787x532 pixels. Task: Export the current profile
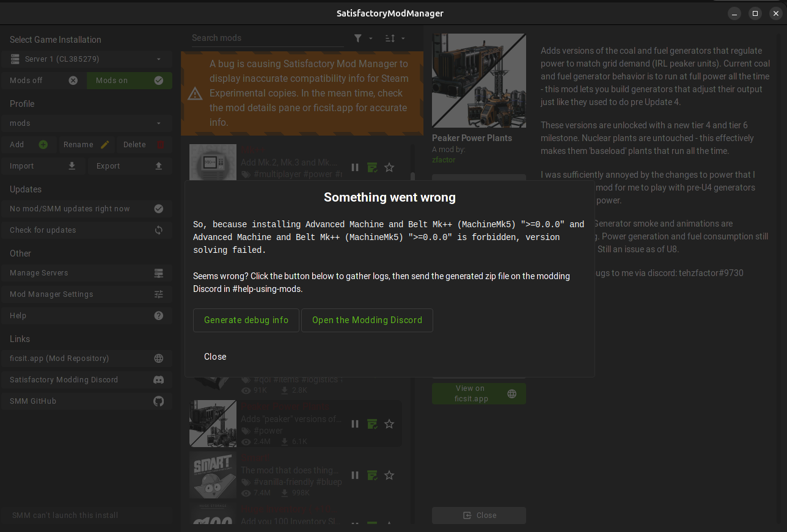pyautogui.click(x=129, y=166)
